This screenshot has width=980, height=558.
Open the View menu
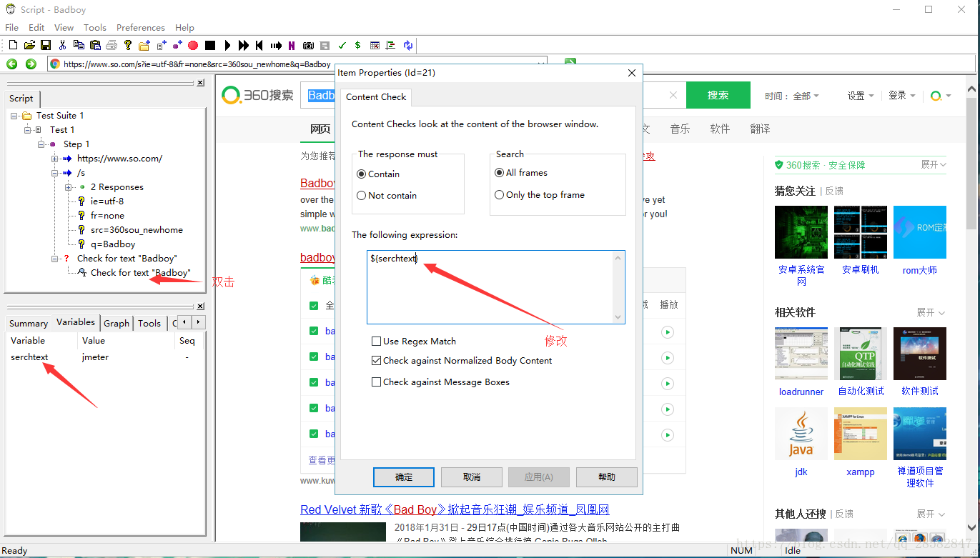coord(64,27)
